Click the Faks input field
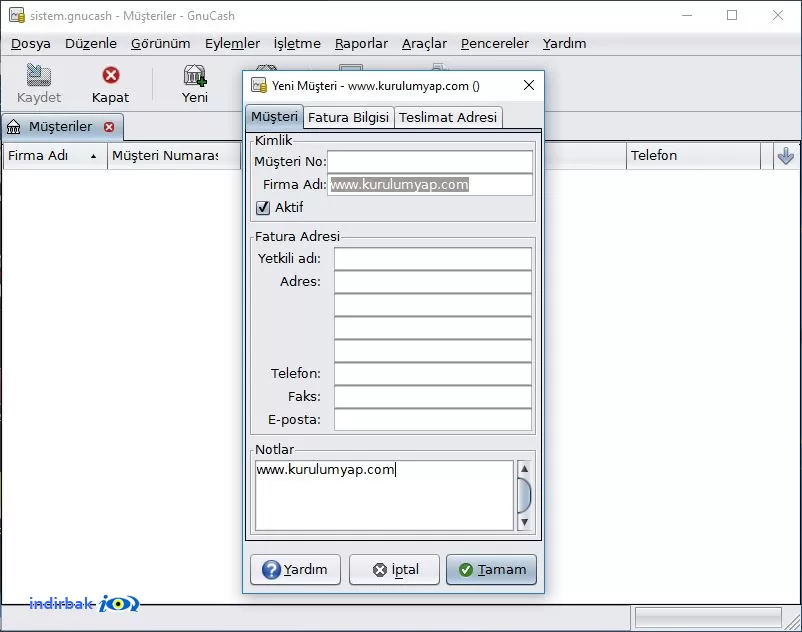The width and height of the screenshot is (802, 632). [433, 397]
